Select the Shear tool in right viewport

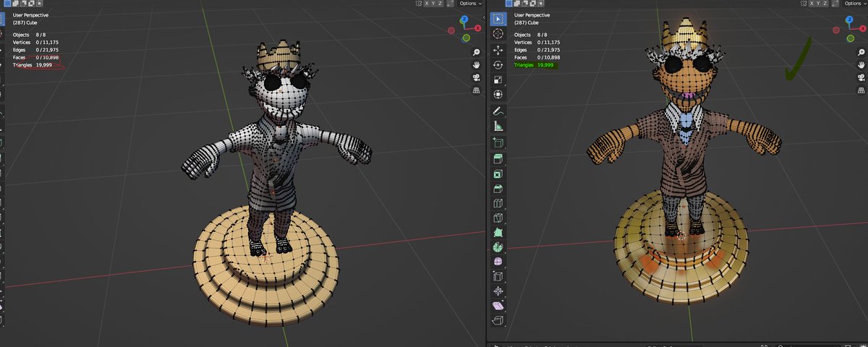[498, 306]
